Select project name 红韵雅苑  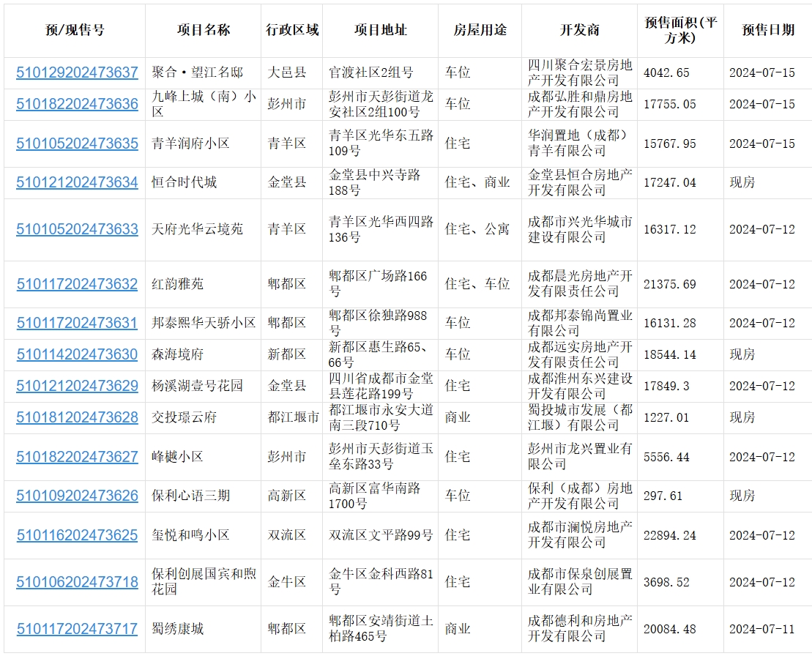(x=177, y=284)
